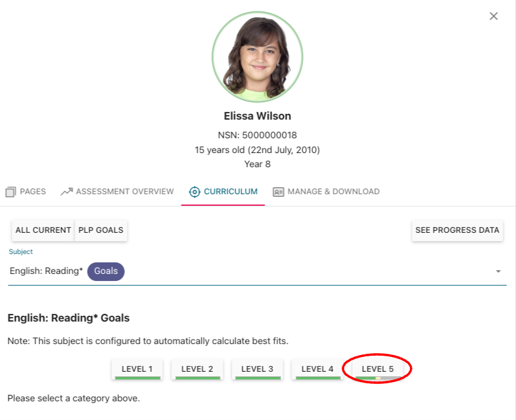Select the Manage & Download tab label
The width and height of the screenshot is (516, 420).
tap(333, 192)
